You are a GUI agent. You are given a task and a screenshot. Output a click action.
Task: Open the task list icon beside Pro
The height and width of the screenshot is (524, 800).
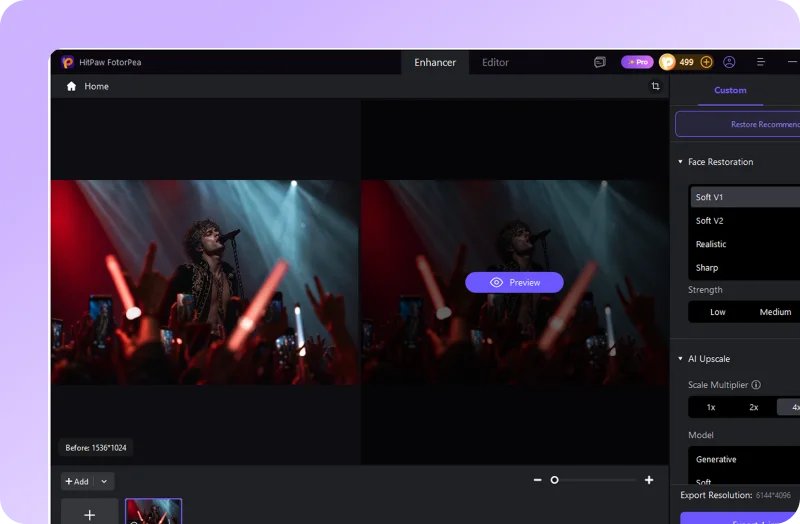(600, 62)
